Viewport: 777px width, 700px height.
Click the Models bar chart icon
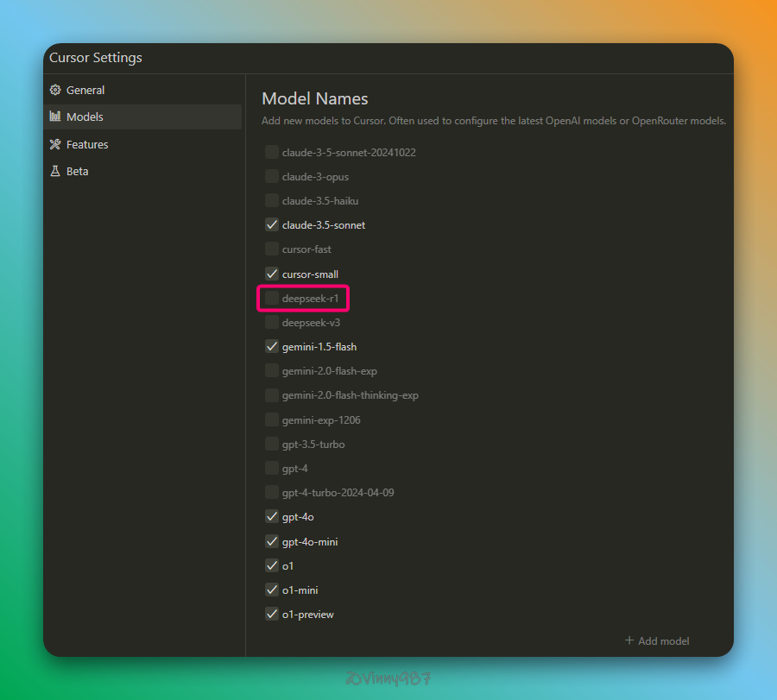55,117
